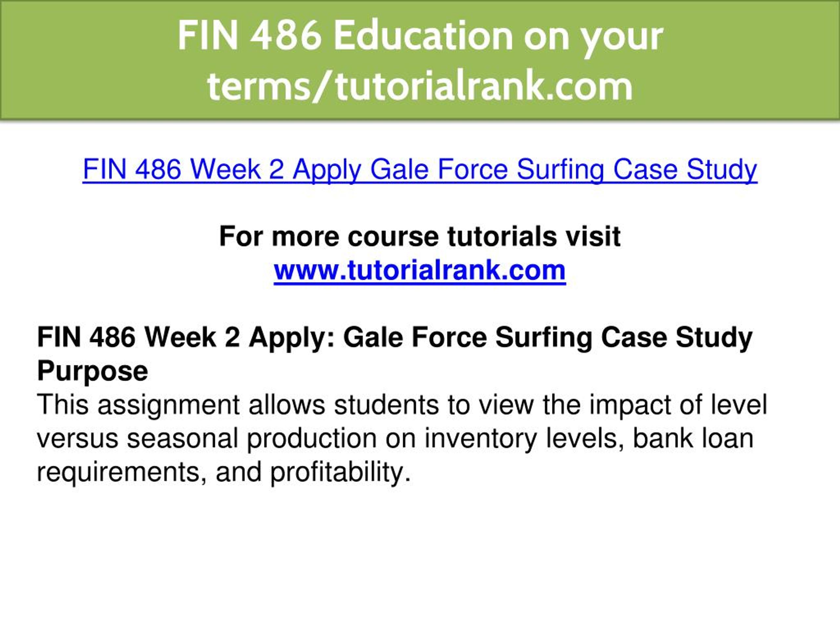Image resolution: width=840 pixels, height=630 pixels.
Task: Open the FIN 486 Week 2 Apply Gale Force Surfing Case Study link
Action: pyautogui.click(x=420, y=169)
